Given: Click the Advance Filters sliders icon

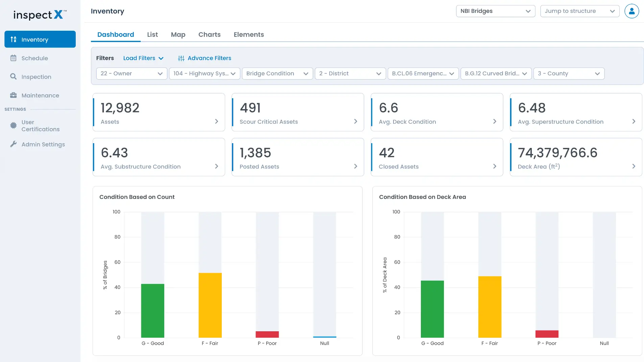Looking at the screenshot, I should tap(181, 58).
